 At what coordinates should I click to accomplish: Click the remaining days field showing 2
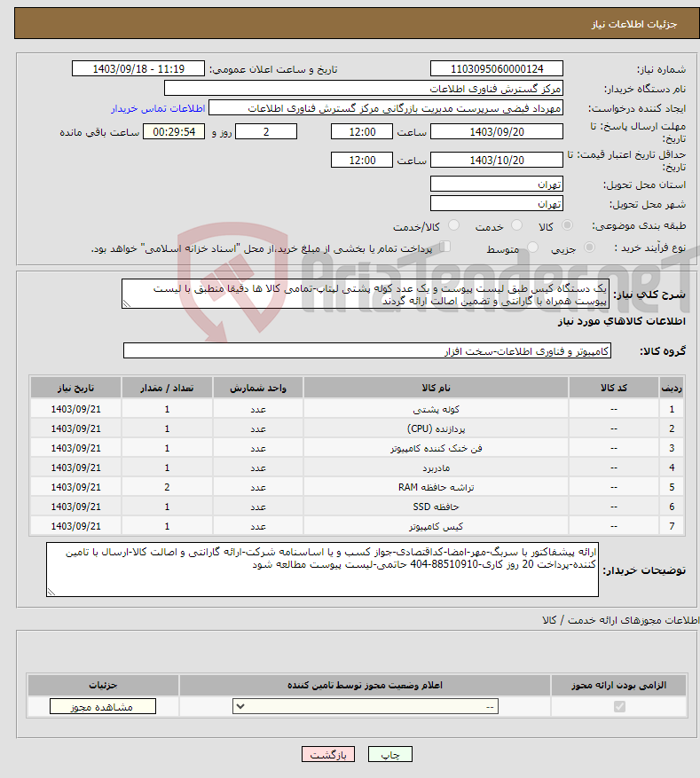tap(266, 131)
